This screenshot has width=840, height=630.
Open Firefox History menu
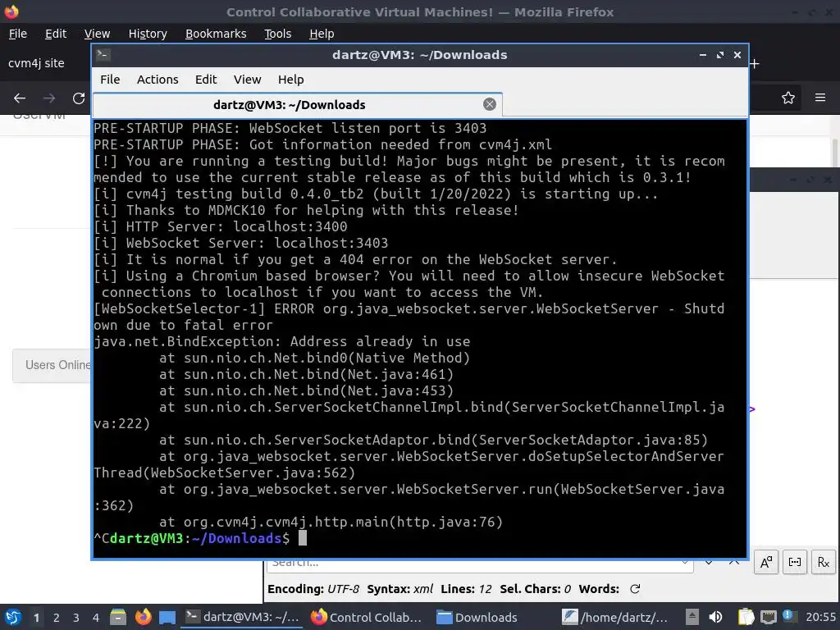point(148,34)
